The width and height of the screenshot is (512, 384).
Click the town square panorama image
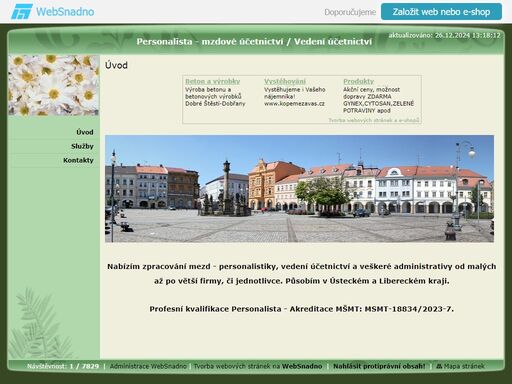point(299,189)
